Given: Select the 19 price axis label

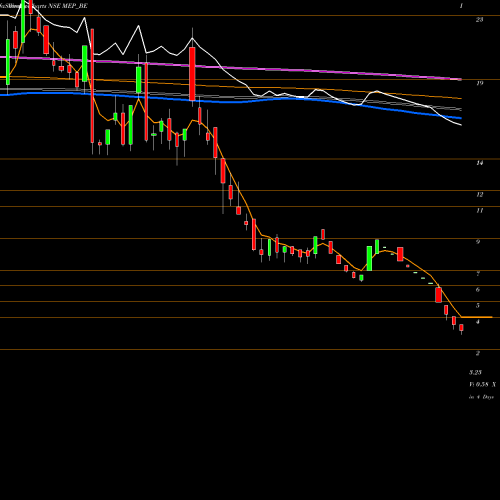Looking at the screenshot, I should (479, 83).
